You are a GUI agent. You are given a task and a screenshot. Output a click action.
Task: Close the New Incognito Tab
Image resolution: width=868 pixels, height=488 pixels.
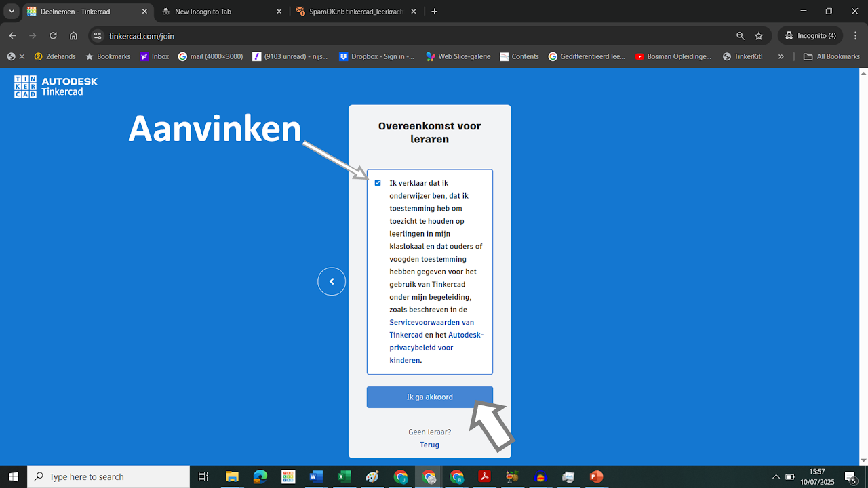click(279, 12)
